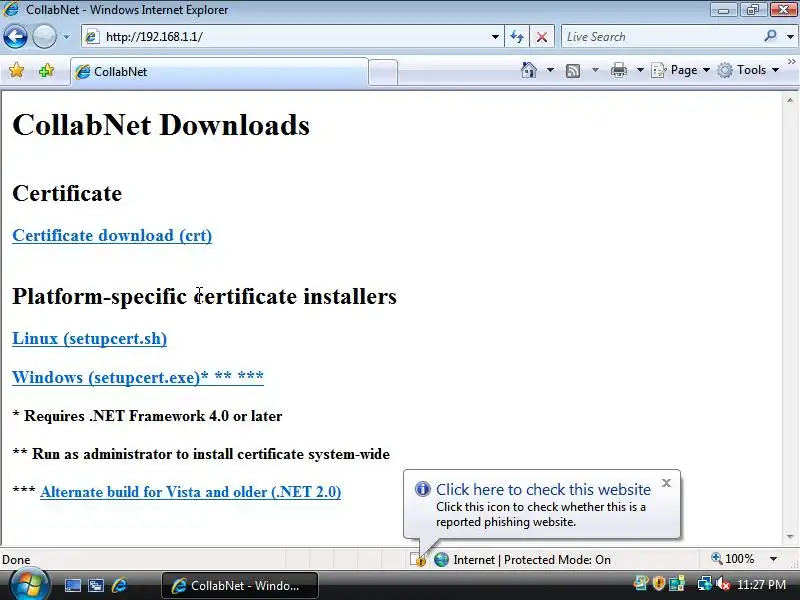Click the Windows Security shield tray icon
Viewport: 800px width, 600px height.
pos(659,583)
